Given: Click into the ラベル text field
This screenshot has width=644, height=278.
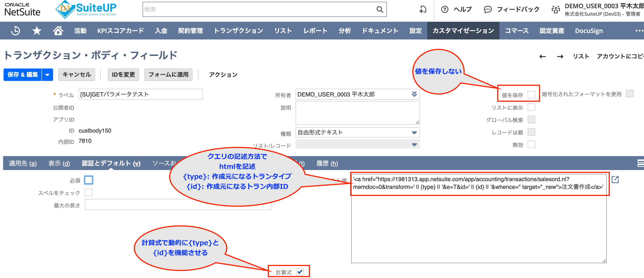Looking at the screenshot, I should tap(141, 94).
